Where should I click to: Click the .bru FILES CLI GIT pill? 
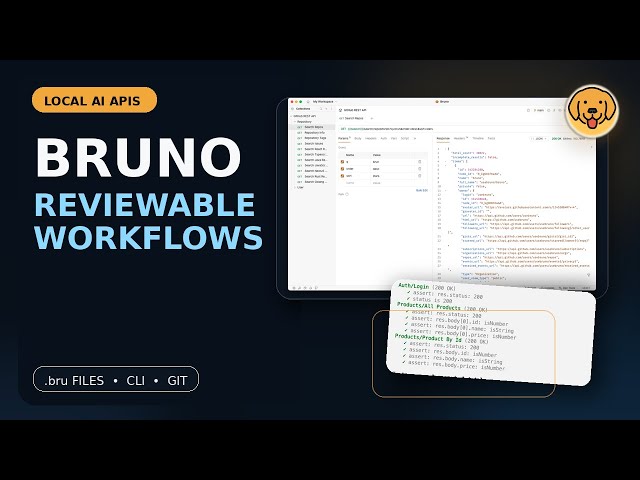coord(116,380)
